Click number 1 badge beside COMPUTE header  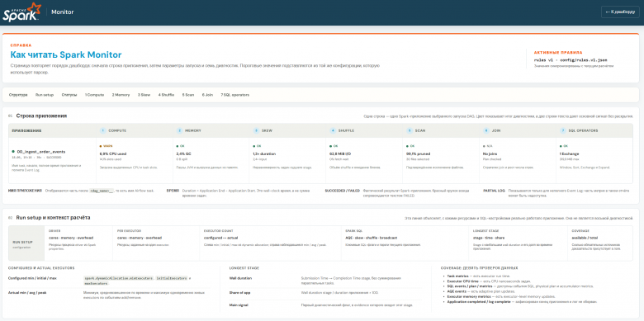[x=102, y=130]
